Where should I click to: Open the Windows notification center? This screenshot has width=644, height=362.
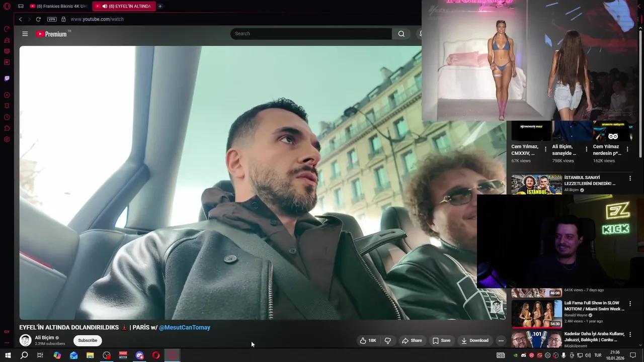click(633, 355)
